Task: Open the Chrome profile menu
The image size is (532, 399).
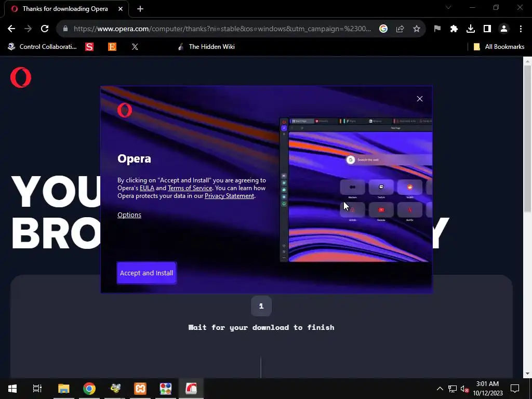Action: point(504,29)
